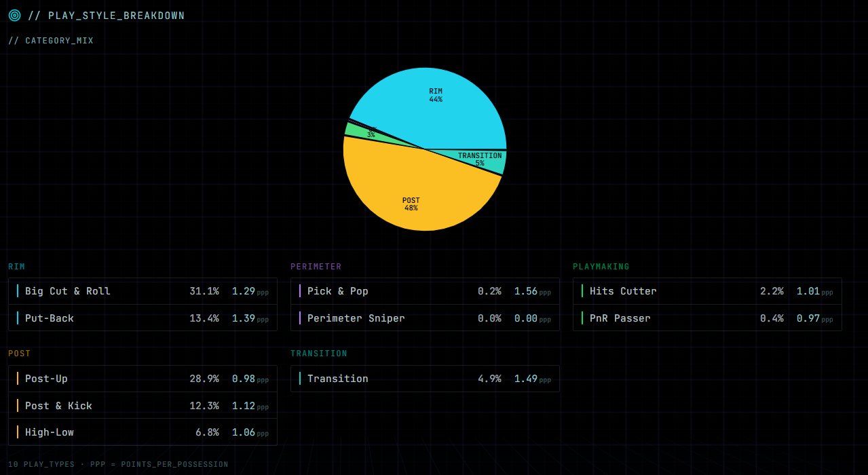Select the Perimeter Sniper row label
Image resolution: width=868 pixels, height=475 pixels.
[356, 318]
